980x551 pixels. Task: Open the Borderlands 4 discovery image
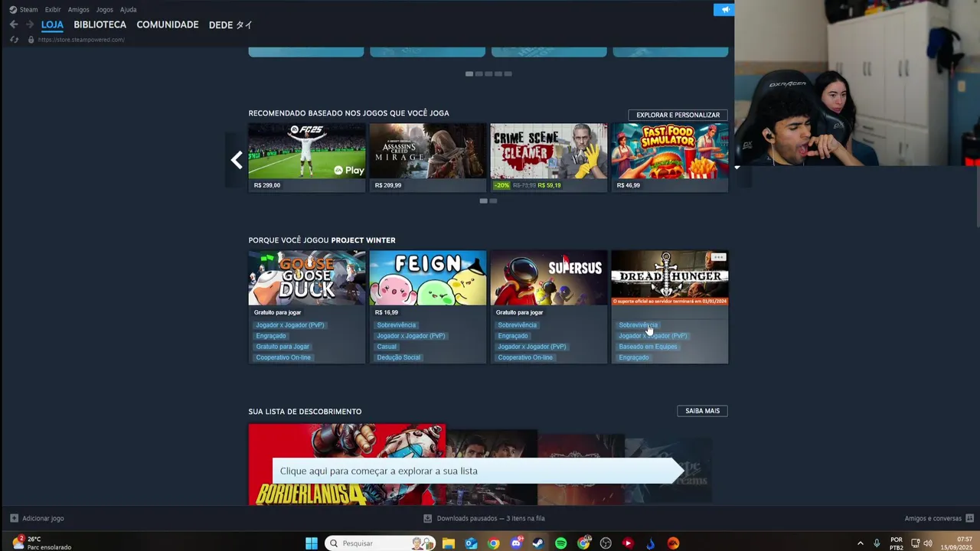[x=347, y=465]
